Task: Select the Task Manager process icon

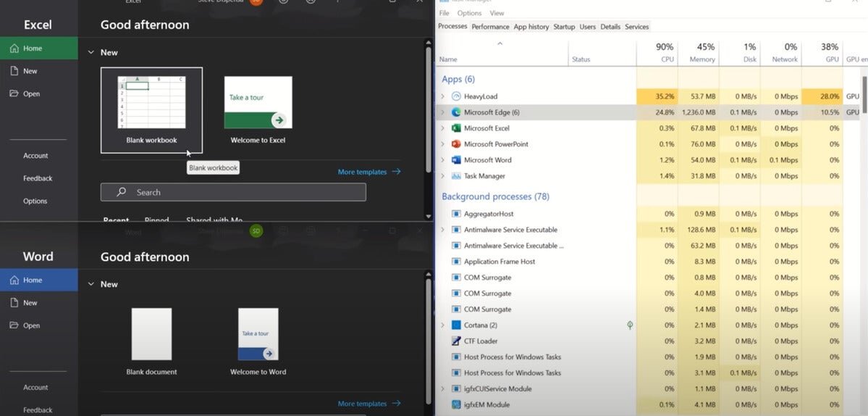Action: pyautogui.click(x=456, y=175)
